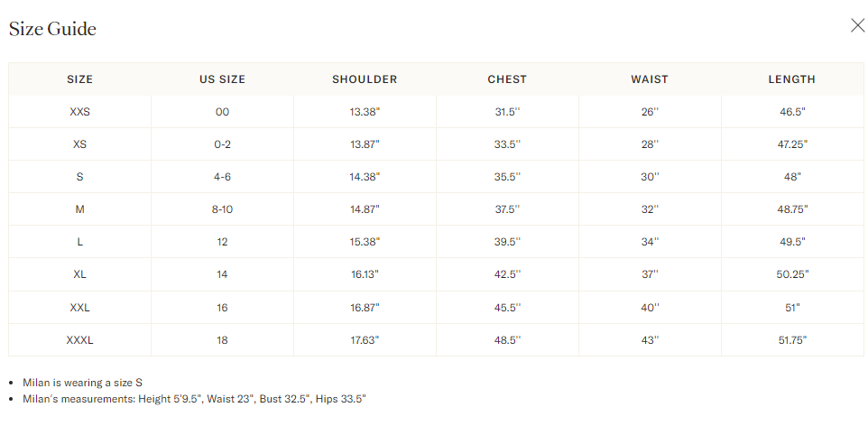This screenshot has width=868, height=435.
Task: Click the XL size row label
Action: coord(79,274)
